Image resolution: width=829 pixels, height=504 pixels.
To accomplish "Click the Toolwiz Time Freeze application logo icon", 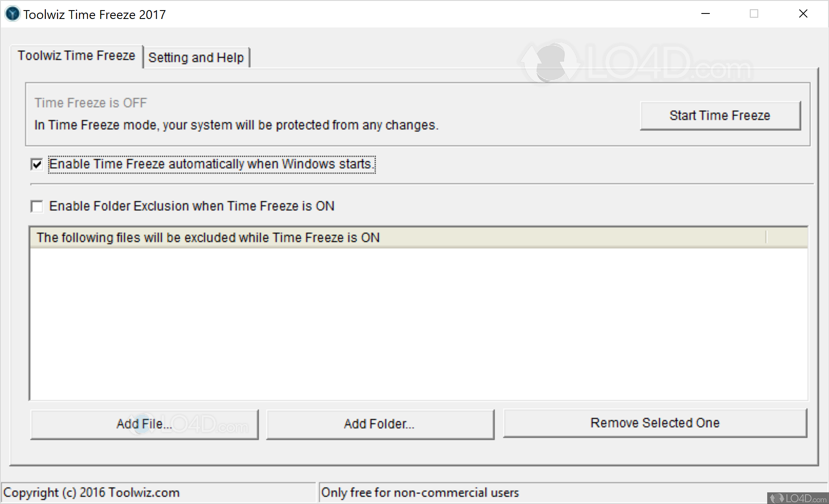I will pyautogui.click(x=12, y=14).
